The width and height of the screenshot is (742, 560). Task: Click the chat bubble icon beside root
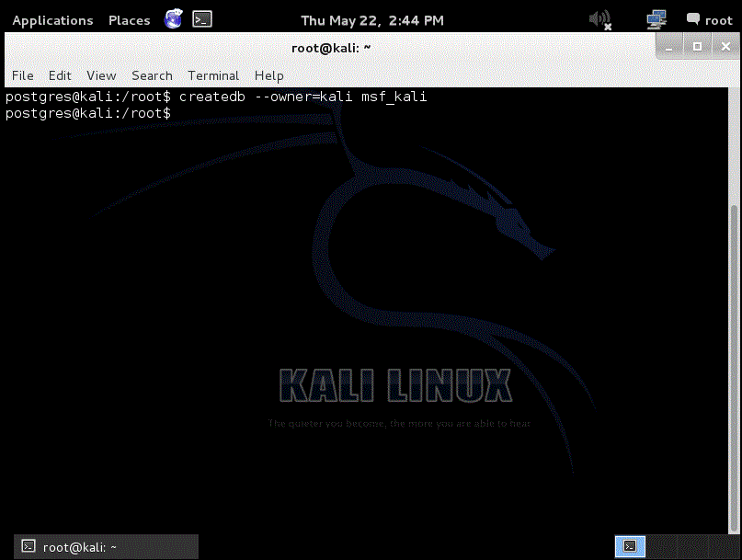(692, 19)
